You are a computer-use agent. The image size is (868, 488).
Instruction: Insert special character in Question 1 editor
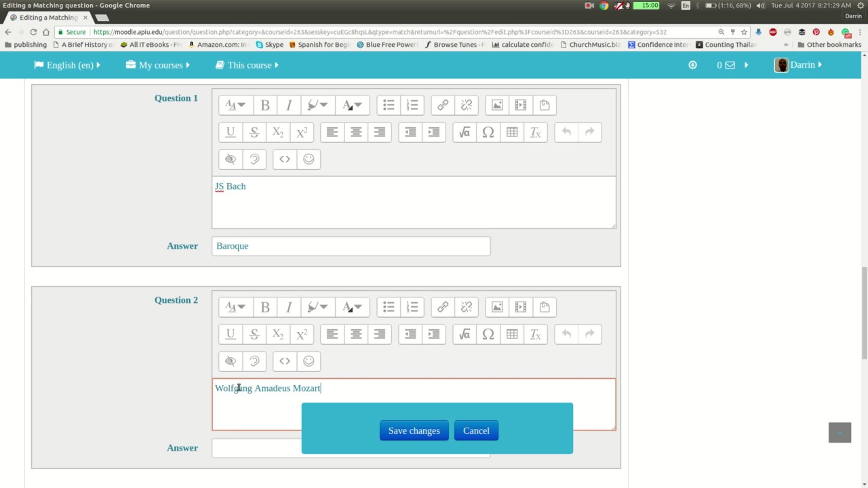(488, 132)
